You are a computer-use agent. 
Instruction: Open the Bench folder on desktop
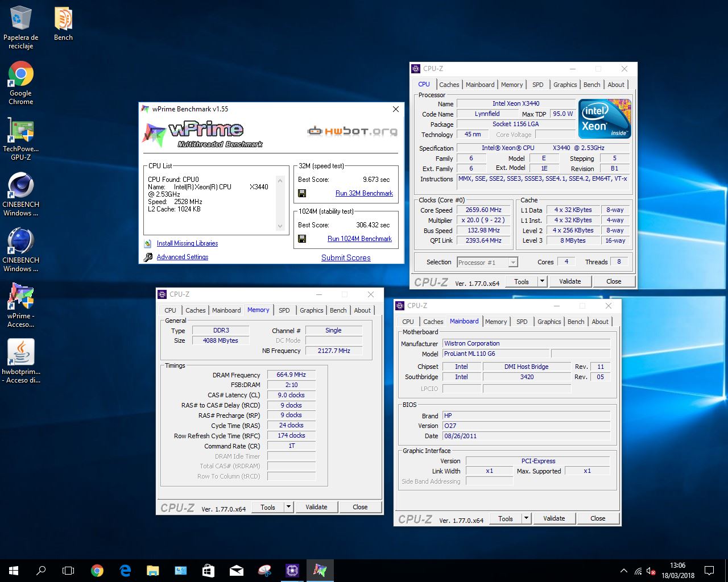coord(63,24)
